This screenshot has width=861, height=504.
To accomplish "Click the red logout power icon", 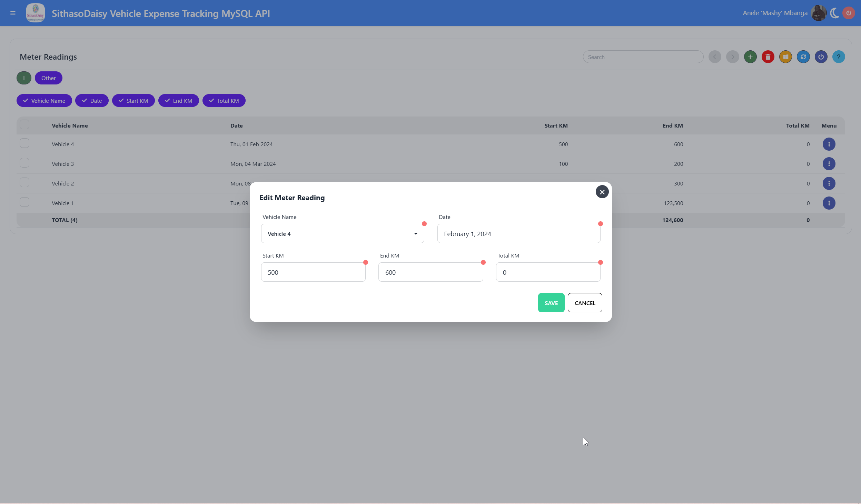I will coord(849,13).
